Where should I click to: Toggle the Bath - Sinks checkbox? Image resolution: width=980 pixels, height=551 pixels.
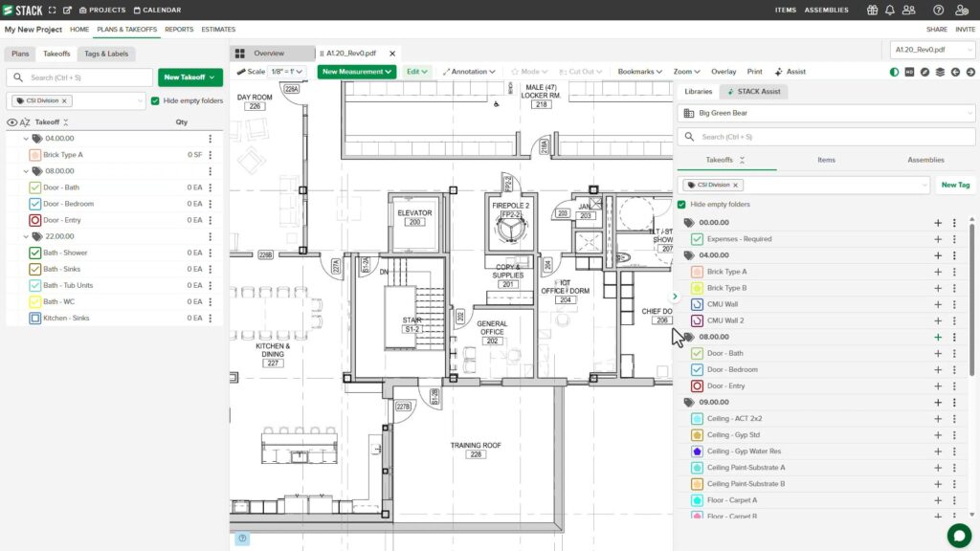point(35,269)
